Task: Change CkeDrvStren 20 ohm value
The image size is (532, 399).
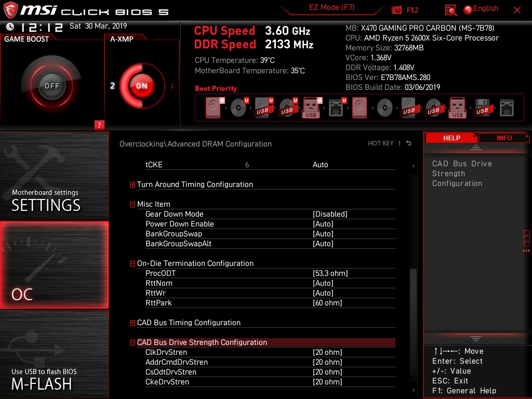Action: pos(327,382)
